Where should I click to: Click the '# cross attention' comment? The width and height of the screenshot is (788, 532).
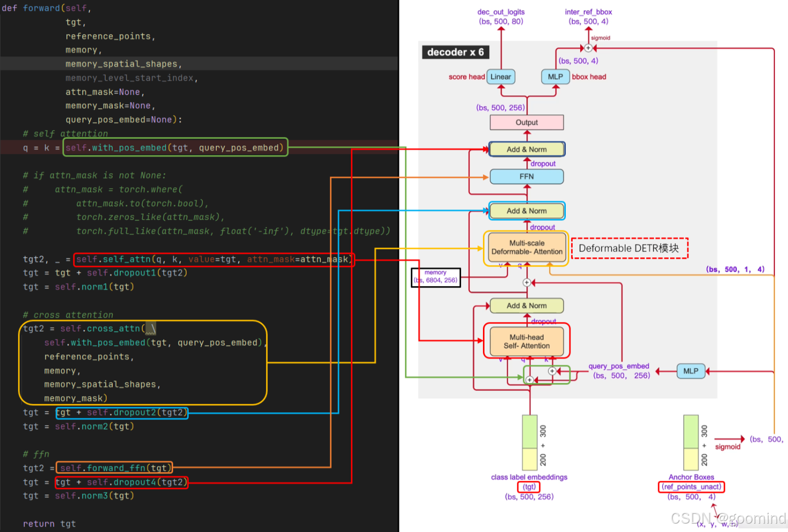tap(68, 315)
